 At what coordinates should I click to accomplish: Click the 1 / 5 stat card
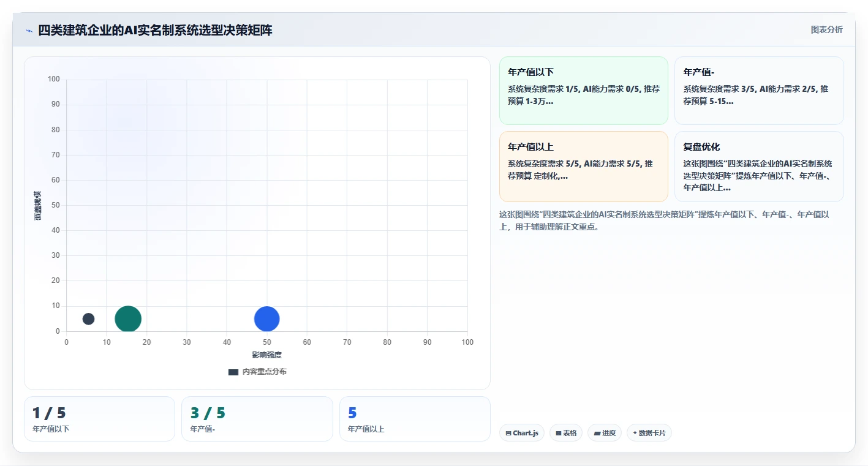[99, 419]
